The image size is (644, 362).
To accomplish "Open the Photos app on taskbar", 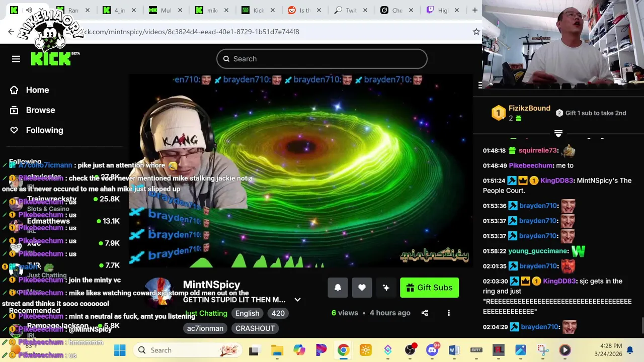I will click(x=520, y=350).
